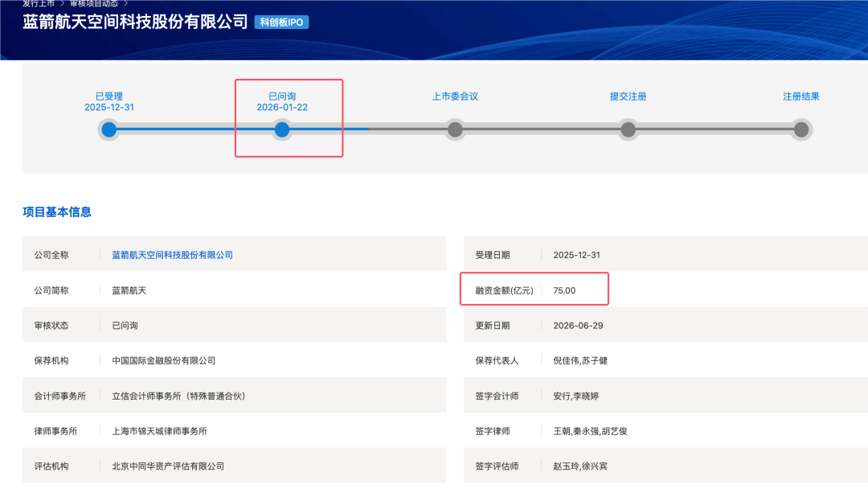Click the 上海市锦天城律师事务所 value

[x=159, y=431]
